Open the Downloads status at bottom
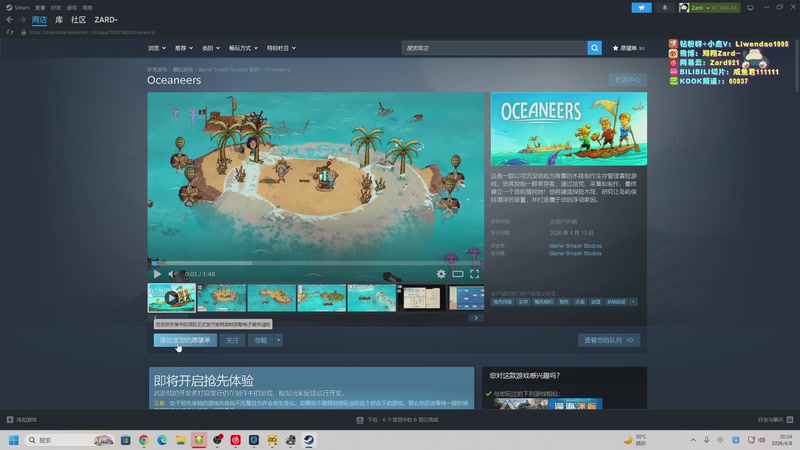Image resolution: width=800 pixels, height=450 pixels. 397,419
